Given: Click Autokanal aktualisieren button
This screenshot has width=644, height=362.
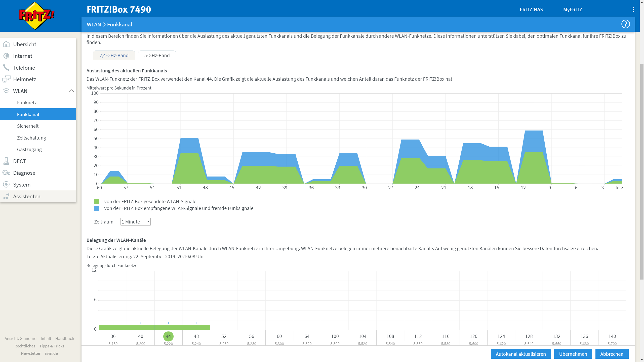Looking at the screenshot, I should (x=521, y=354).
